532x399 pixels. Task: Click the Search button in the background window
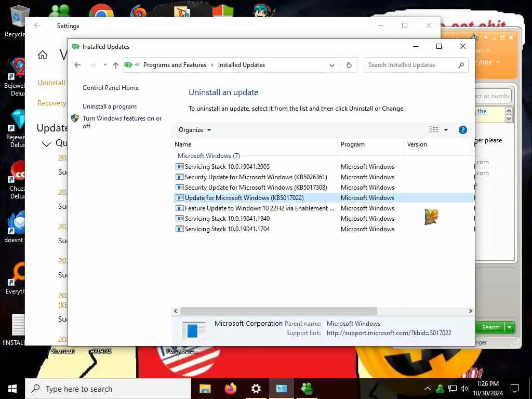(490, 327)
